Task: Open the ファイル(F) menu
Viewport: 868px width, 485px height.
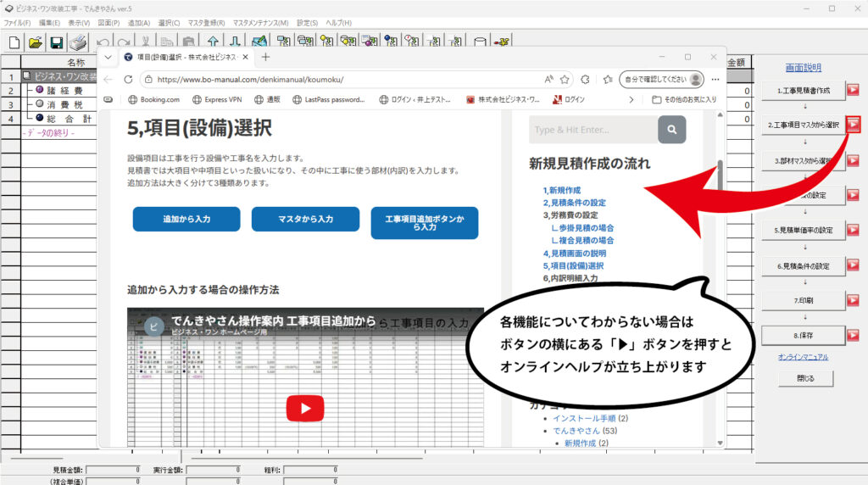Action: pyautogui.click(x=17, y=23)
